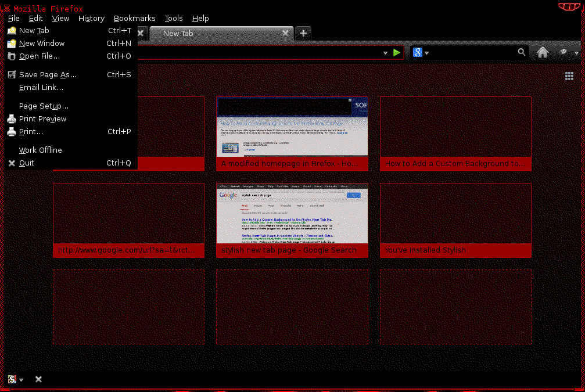Open 'You've Installed Stylish' tile
This screenshot has width=585, height=392.
455,220
